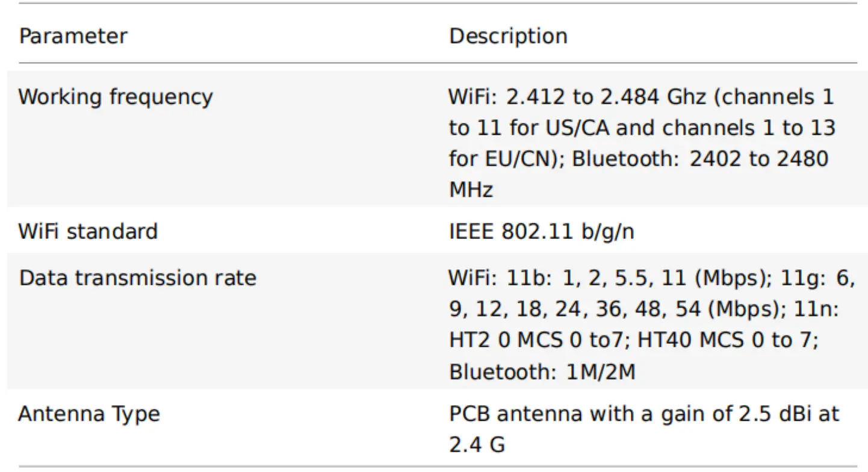
Task: Select the Working frequency row label
Action: click(x=115, y=97)
